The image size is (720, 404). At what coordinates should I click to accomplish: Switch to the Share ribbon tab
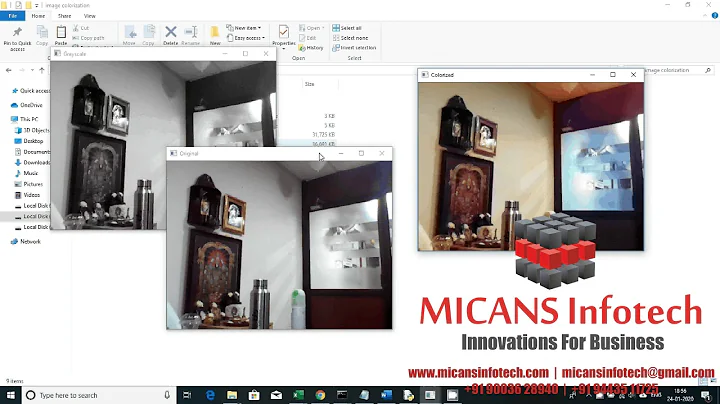pos(64,16)
